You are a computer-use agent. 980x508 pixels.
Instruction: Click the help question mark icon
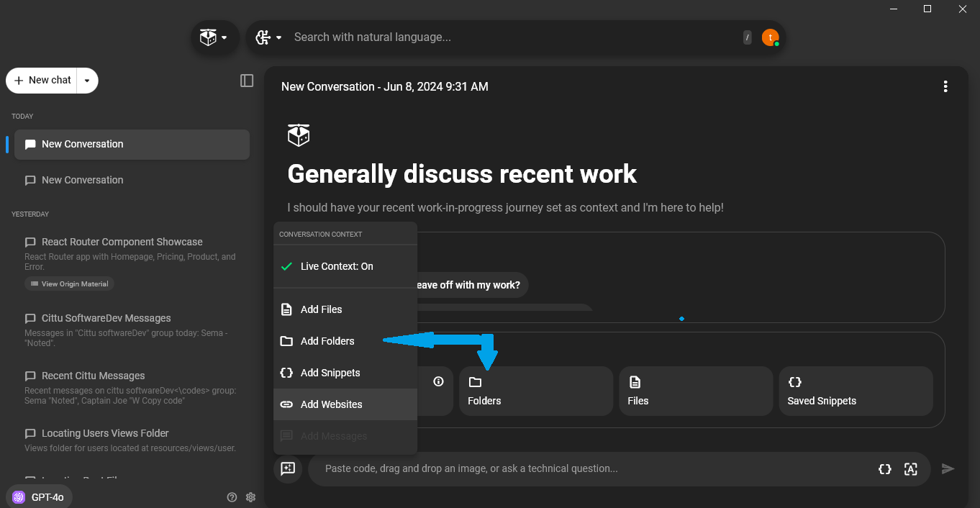click(232, 496)
